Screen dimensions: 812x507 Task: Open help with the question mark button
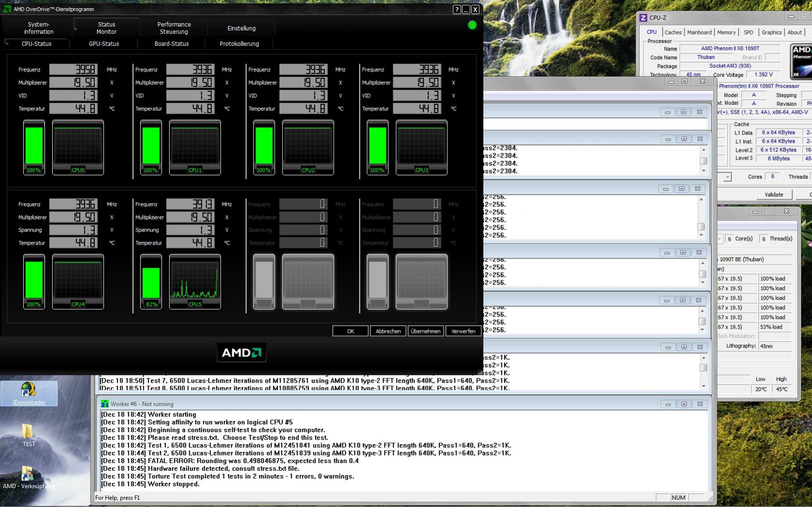pyautogui.click(x=457, y=9)
